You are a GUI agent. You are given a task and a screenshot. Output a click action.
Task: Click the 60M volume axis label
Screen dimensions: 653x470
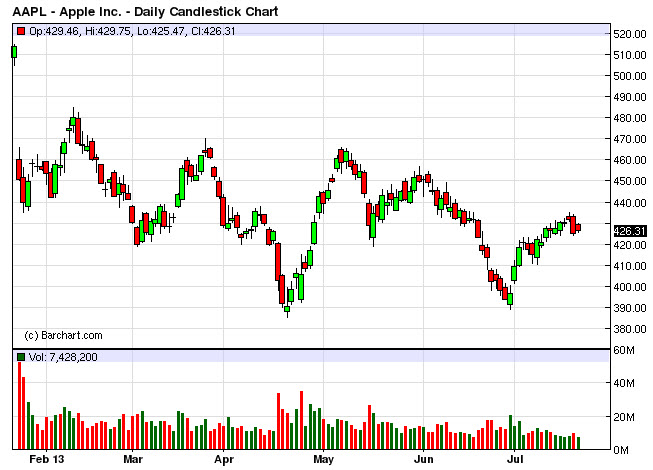point(624,350)
